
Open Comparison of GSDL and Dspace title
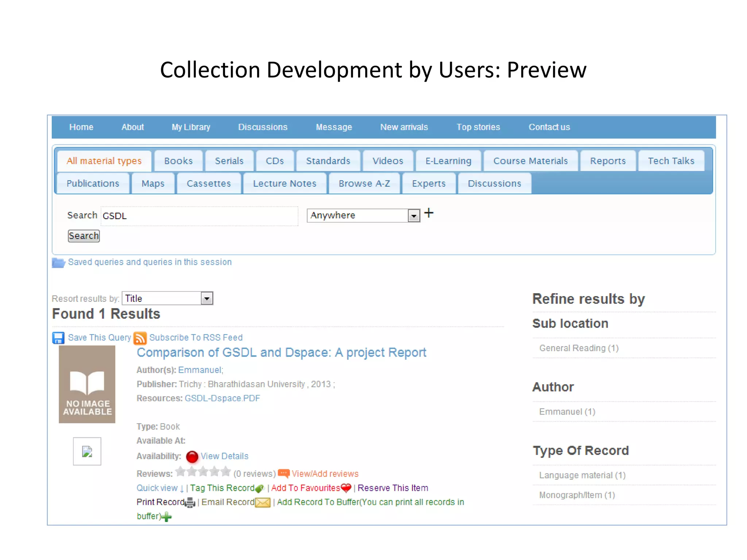(281, 353)
